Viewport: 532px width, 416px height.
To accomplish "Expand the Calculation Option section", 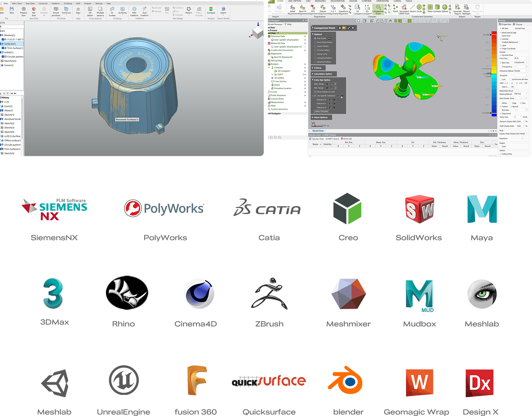I will click(323, 74).
